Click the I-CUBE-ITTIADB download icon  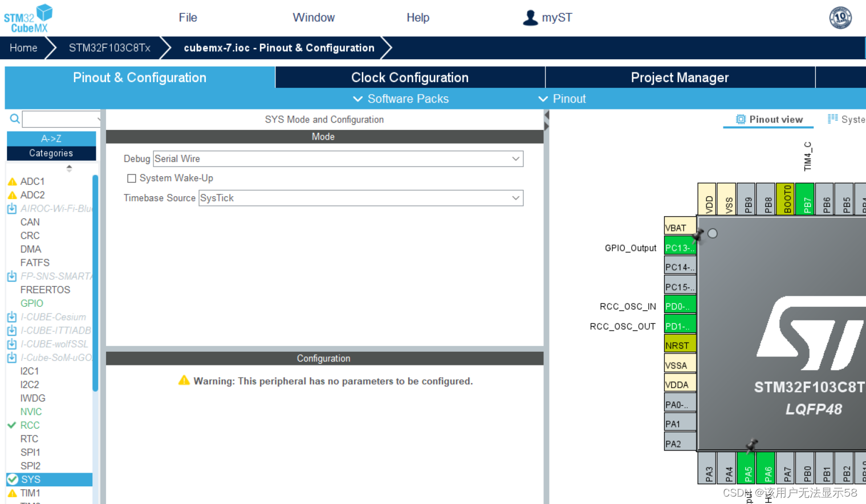point(12,331)
